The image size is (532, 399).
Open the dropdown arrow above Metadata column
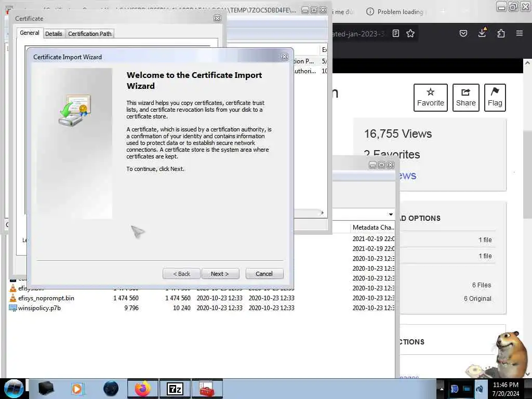pos(391,215)
